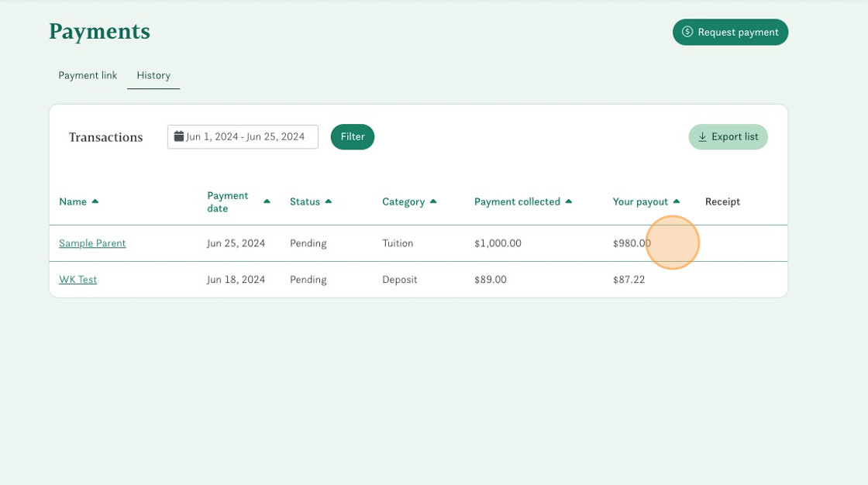Click the sort arrow on Category column
The image size is (868, 485).
click(433, 201)
